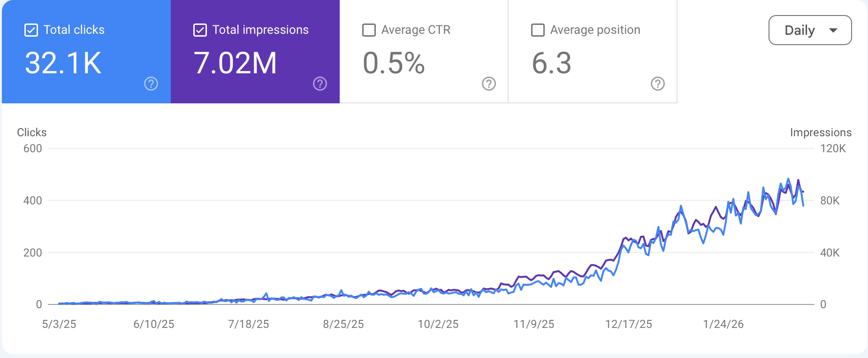868x358 pixels.
Task: Click the question mark inside the blue card
Action: [x=150, y=85]
